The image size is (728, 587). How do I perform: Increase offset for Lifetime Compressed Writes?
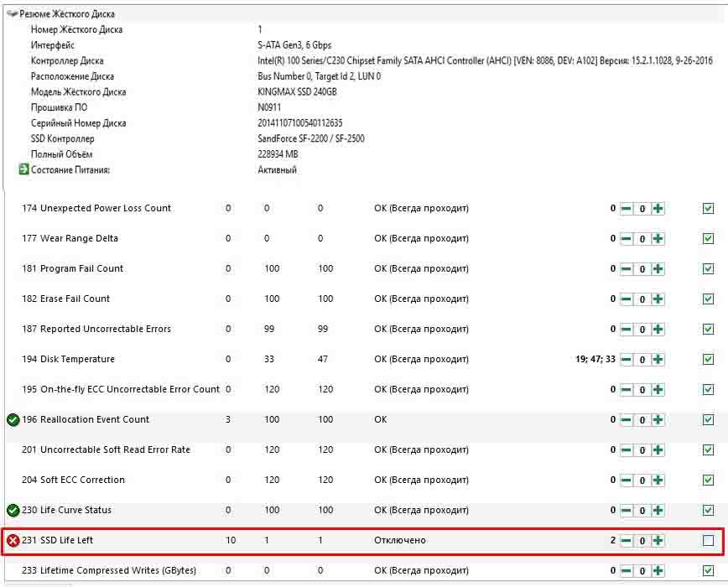[x=658, y=571]
